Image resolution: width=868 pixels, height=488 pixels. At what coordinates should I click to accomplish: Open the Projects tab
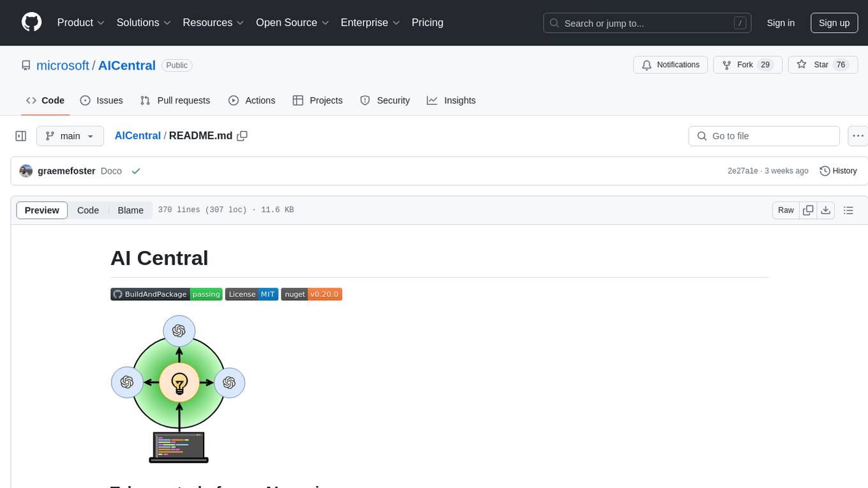pyautogui.click(x=317, y=100)
